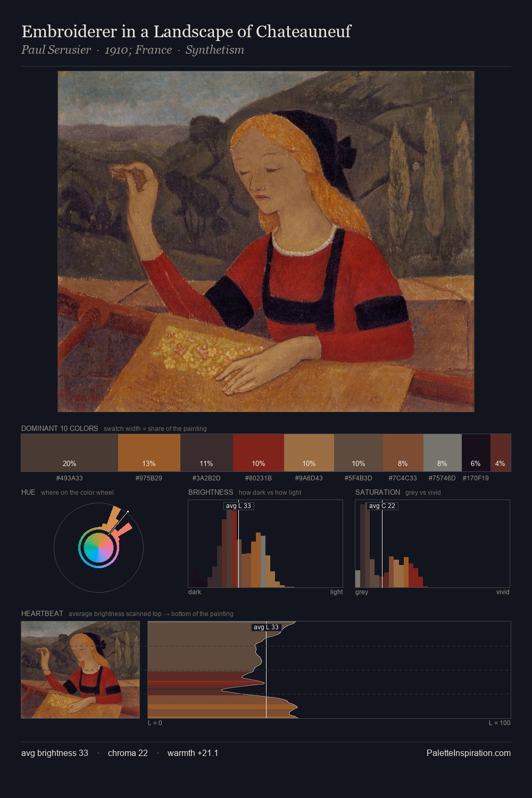Click the 1910; France text
Screen dimensions: 532x798
[138, 50]
